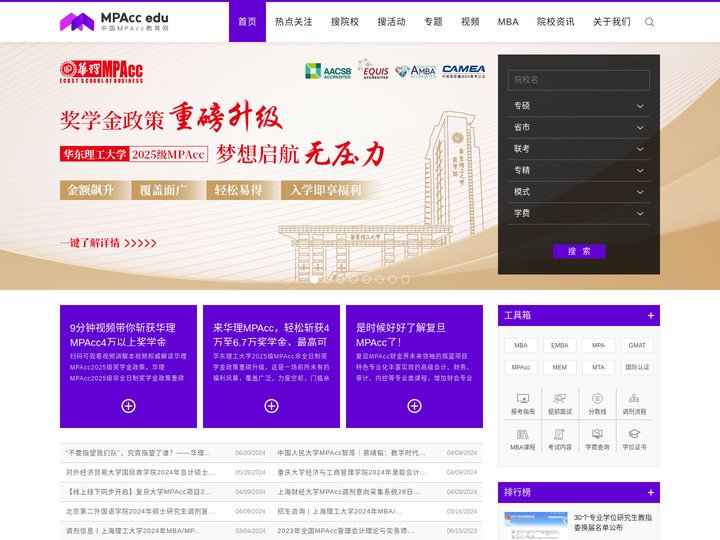Open the 是时候好好了解复旦MPAcc了 card title
The image size is (720, 540).
pyautogui.click(x=400, y=335)
